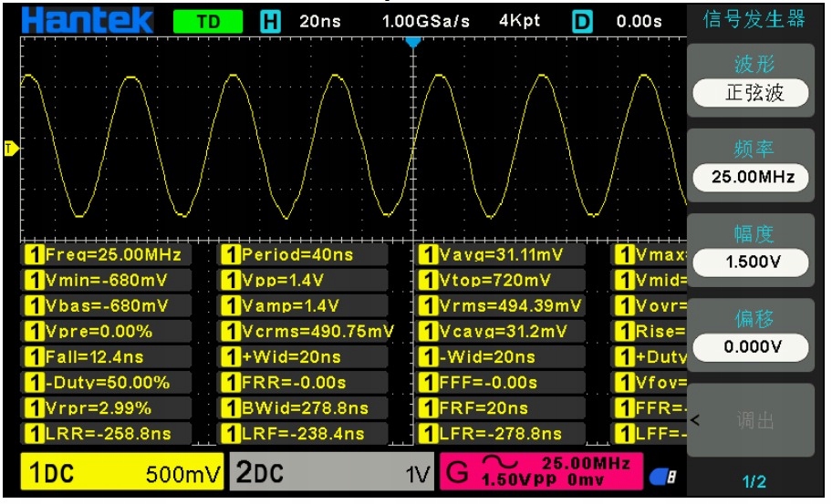Select the +Wid=20ns measurement
Image resolution: width=832 pixels, height=504 pixels.
coord(303,357)
